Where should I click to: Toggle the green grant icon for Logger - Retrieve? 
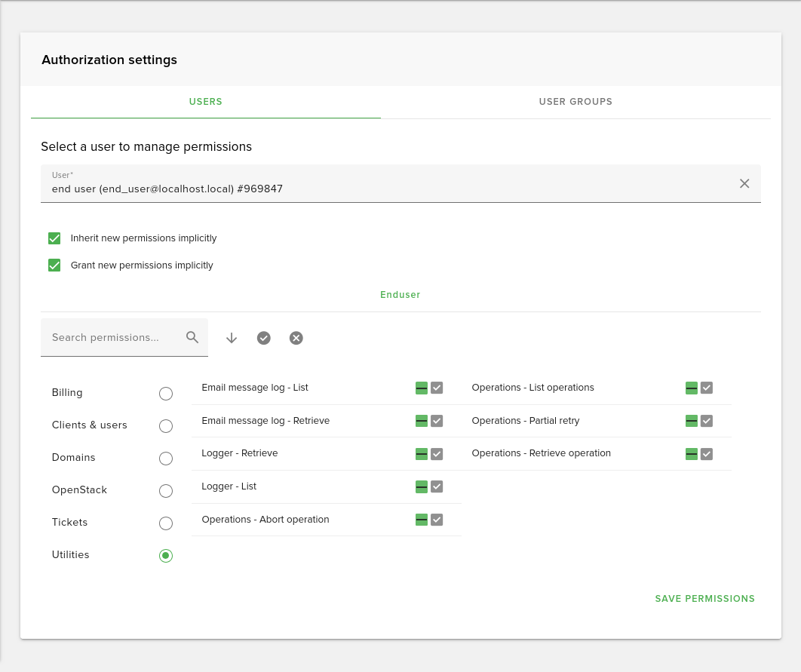(421, 454)
